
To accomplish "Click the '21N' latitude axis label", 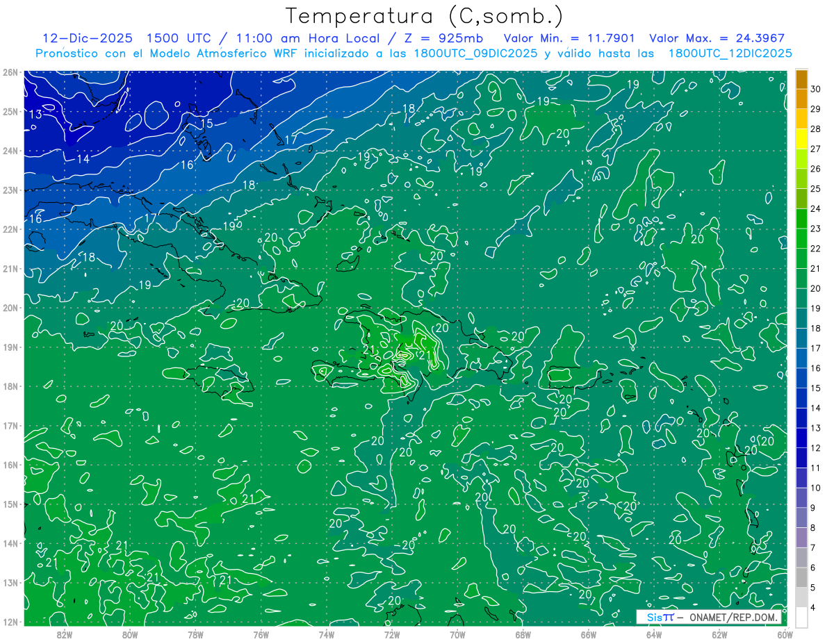I will (10, 268).
